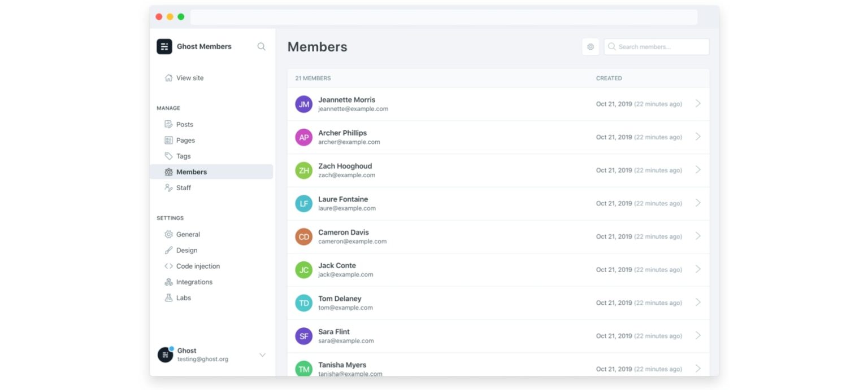Select Members in the Manage menu

(x=191, y=172)
